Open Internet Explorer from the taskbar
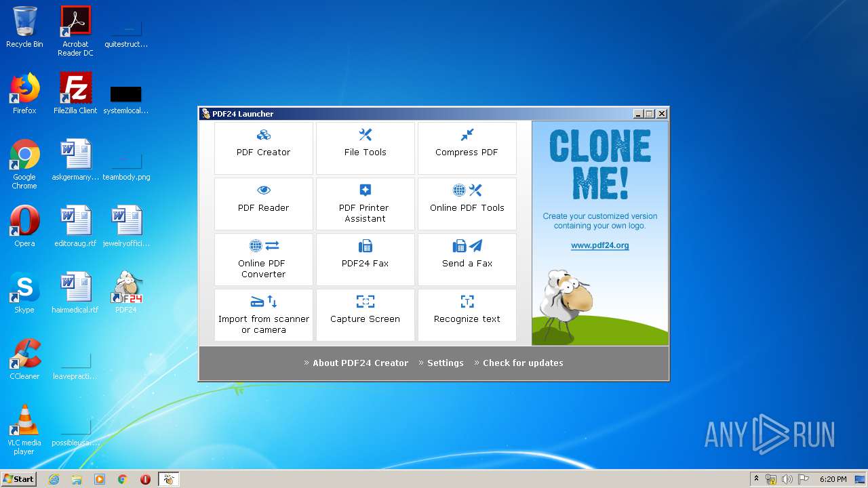This screenshot has height=488, width=868. pyautogui.click(x=54, y=479)
